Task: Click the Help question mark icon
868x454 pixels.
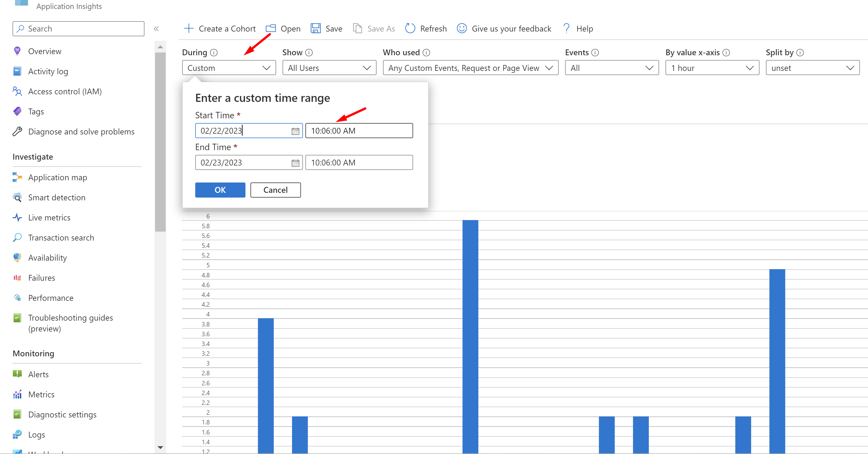Action: (566, 28)
